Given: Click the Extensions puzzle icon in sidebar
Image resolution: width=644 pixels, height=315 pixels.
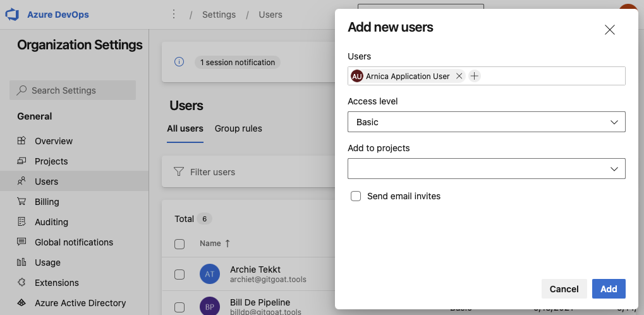Looking at the screenshot, I should pyautogui.click(x=21, y=283).
